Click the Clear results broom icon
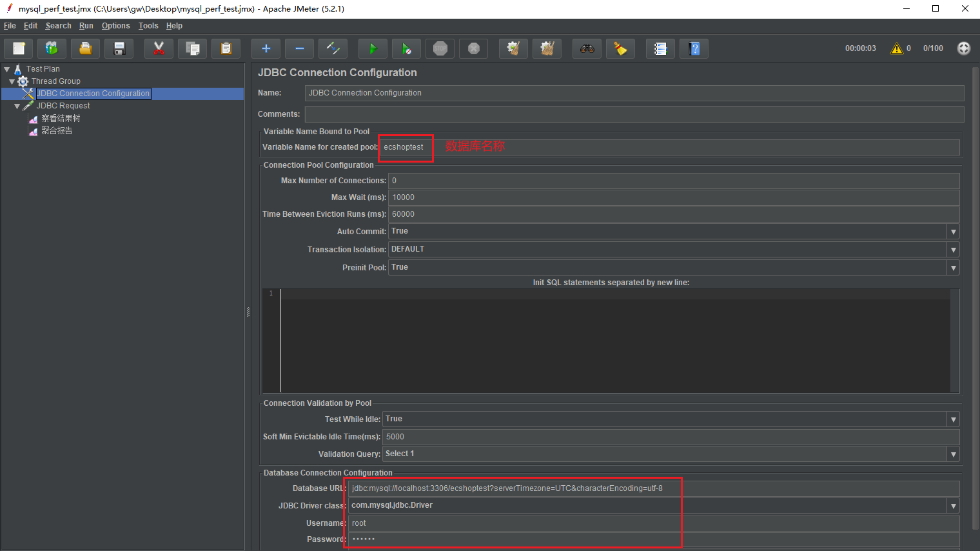Viewport: 980px width, 551px height. (513, 48)
